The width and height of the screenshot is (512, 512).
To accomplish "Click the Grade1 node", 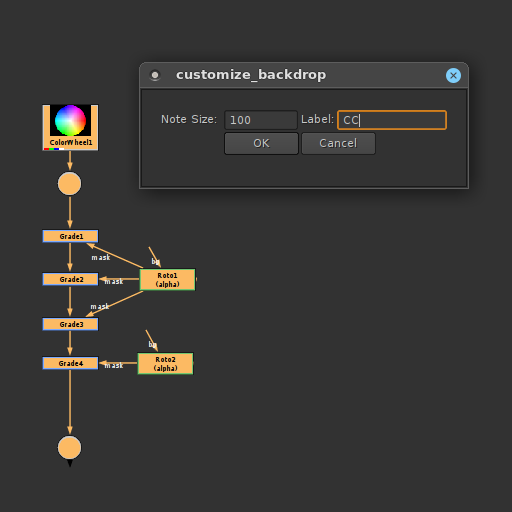I will point(70,236).
